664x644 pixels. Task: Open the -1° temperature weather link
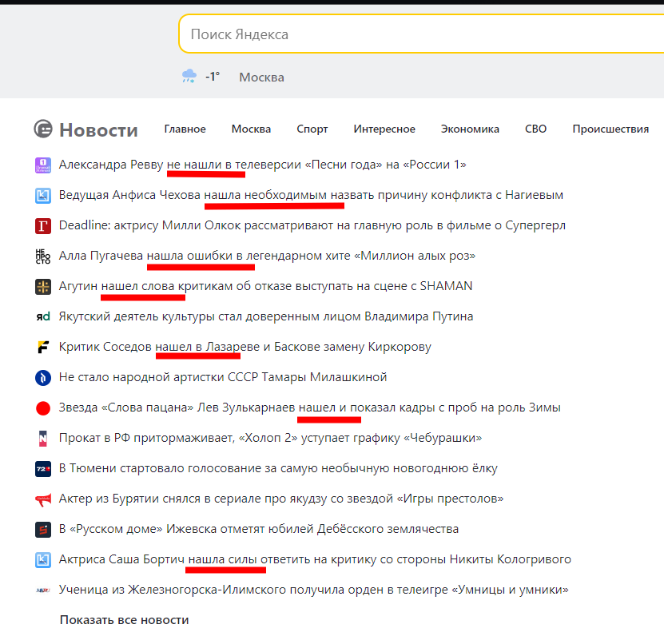213,77
